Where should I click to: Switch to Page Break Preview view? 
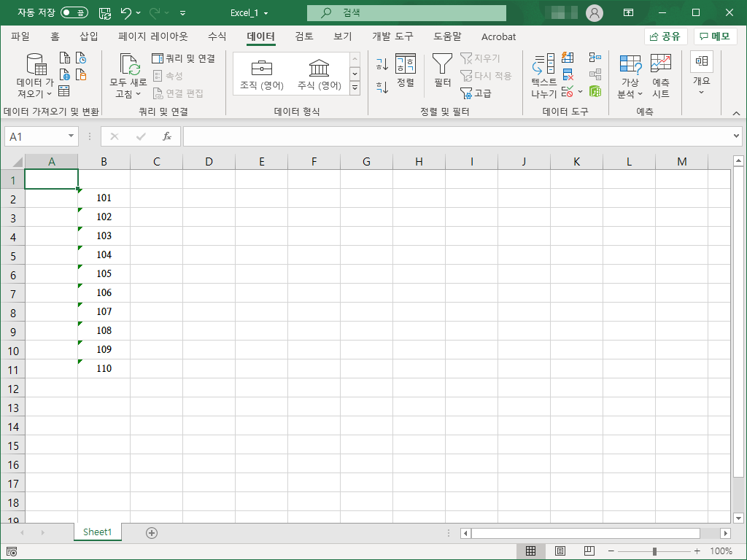point(589,551)
